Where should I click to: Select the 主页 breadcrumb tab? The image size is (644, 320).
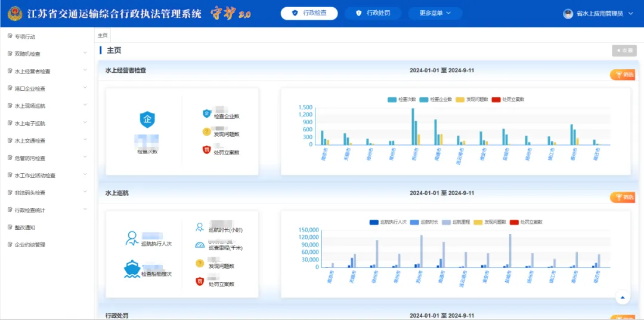click(103, 35)
